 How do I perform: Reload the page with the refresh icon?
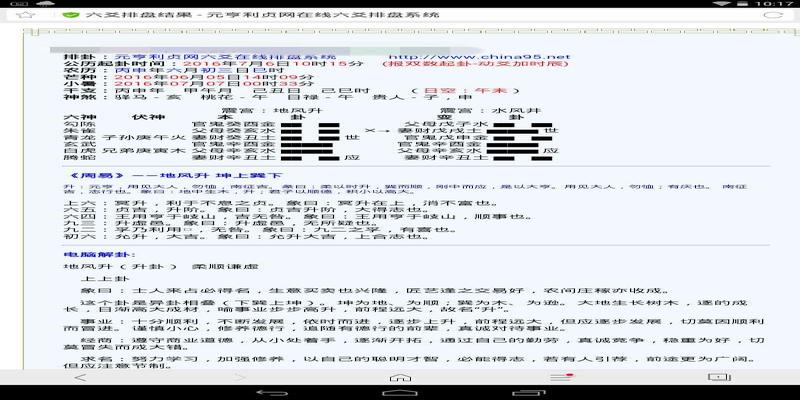click(x=772, y=15)
